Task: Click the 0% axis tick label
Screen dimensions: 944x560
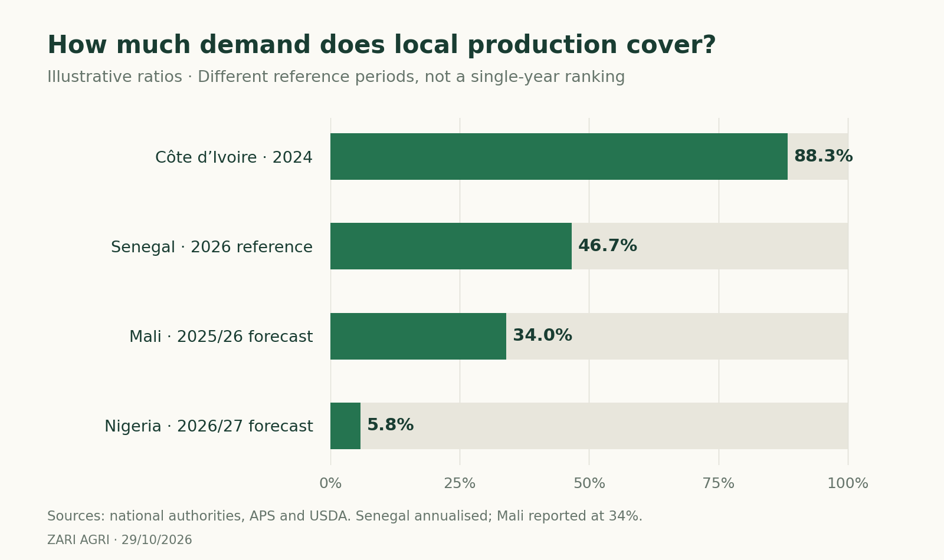Action: click(x=330, y=483)
